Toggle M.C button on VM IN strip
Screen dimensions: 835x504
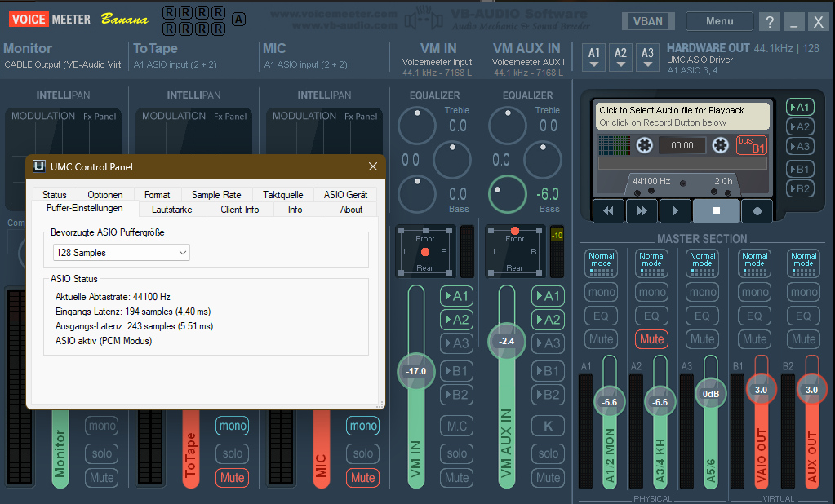457,426
